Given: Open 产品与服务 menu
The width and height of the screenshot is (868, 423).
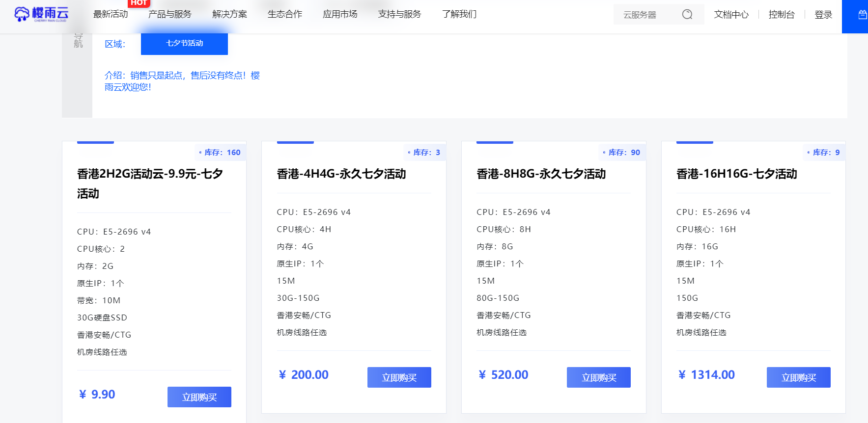Looking at the screenshot, I should click(x=170, y=14).
